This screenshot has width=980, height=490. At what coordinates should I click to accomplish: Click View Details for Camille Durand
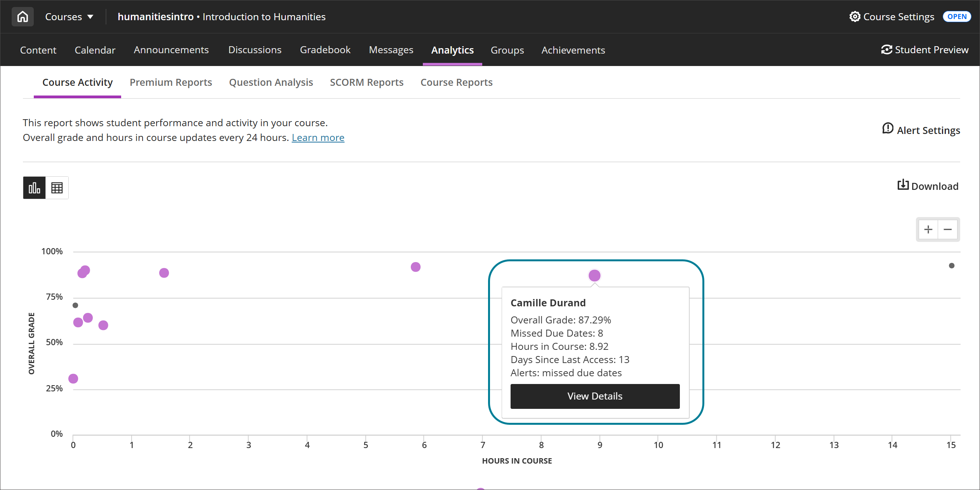click(x=595, y=396)
